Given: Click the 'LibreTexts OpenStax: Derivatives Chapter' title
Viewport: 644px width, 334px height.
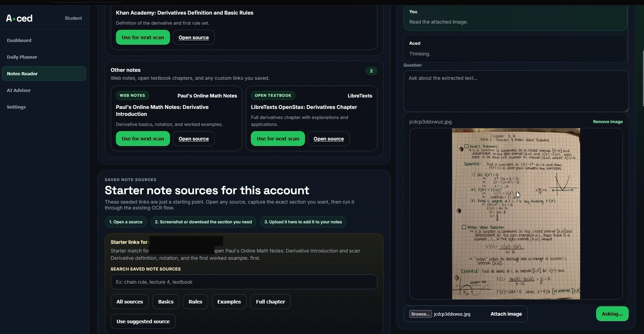Looking at the screenshot, I should pyautogui.click(x=304, y=107).
